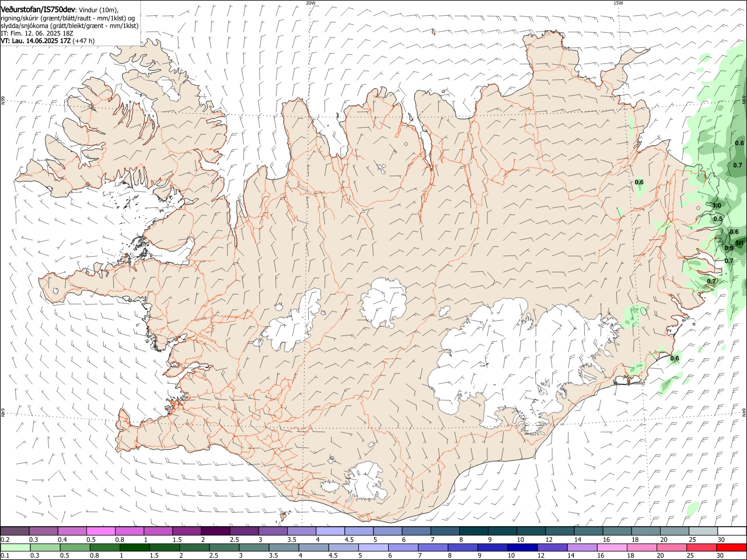Pick the slate grey-green 3–3.5 rain swatch

click(253, 547)
